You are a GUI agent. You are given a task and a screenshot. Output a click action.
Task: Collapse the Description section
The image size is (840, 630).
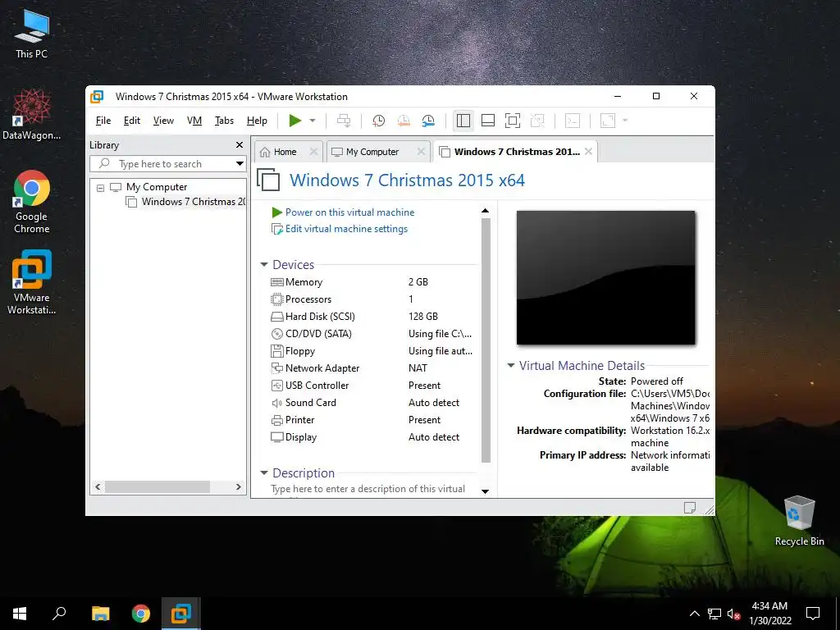pos(263,473)
